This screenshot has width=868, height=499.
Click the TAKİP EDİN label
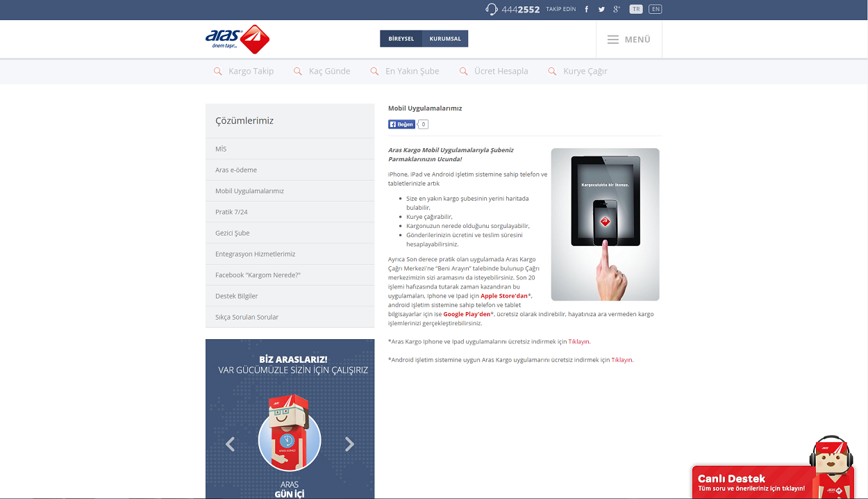[561, 9]
